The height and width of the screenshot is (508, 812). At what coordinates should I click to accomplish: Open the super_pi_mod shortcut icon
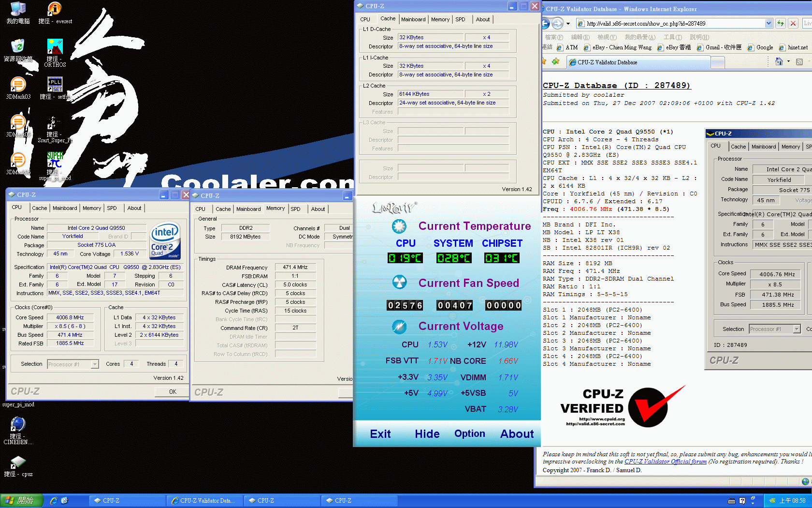tap(55, 159)
